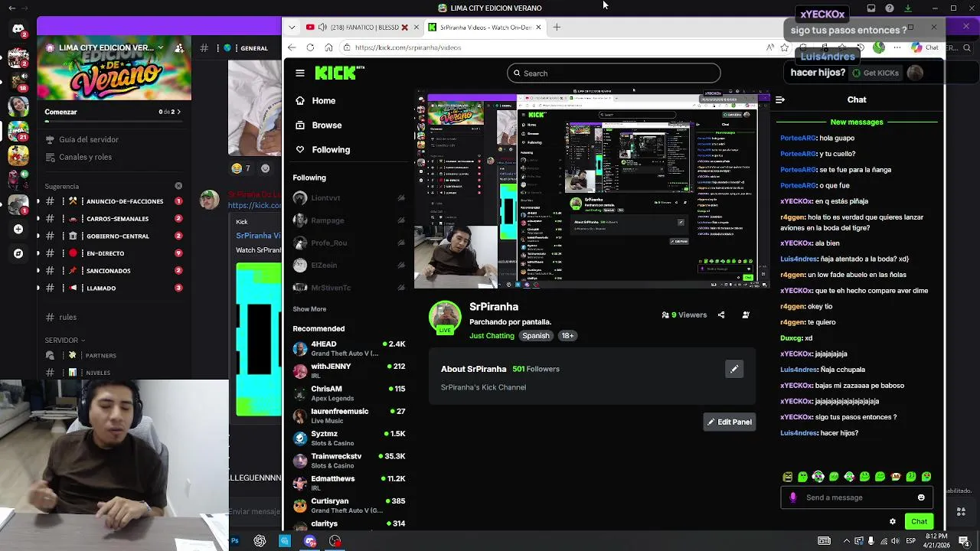This screenshot has width=980, height=551.
Task: Select the Spanish language tag
Action: pyautogui.click(x=536, y=336)
